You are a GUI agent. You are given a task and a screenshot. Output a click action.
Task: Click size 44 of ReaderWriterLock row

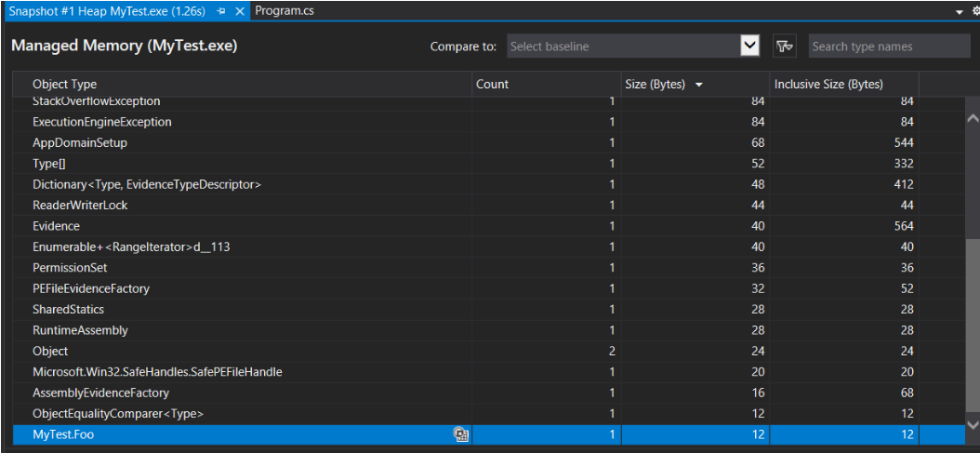tap(758, 206)
